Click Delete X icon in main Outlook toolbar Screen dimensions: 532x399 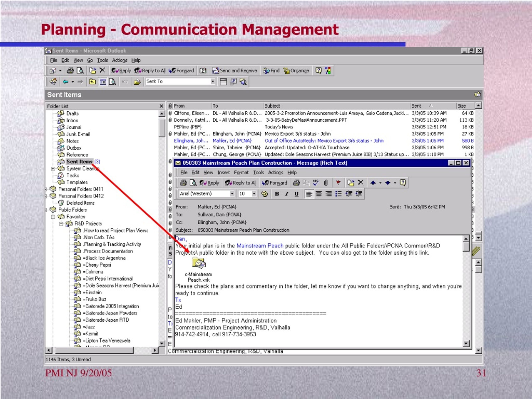(102, 70)
